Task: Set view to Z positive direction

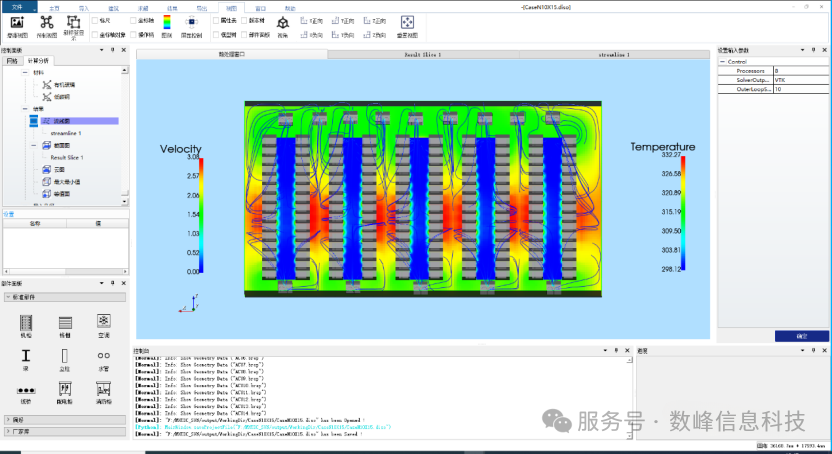Action: [375, 21]
